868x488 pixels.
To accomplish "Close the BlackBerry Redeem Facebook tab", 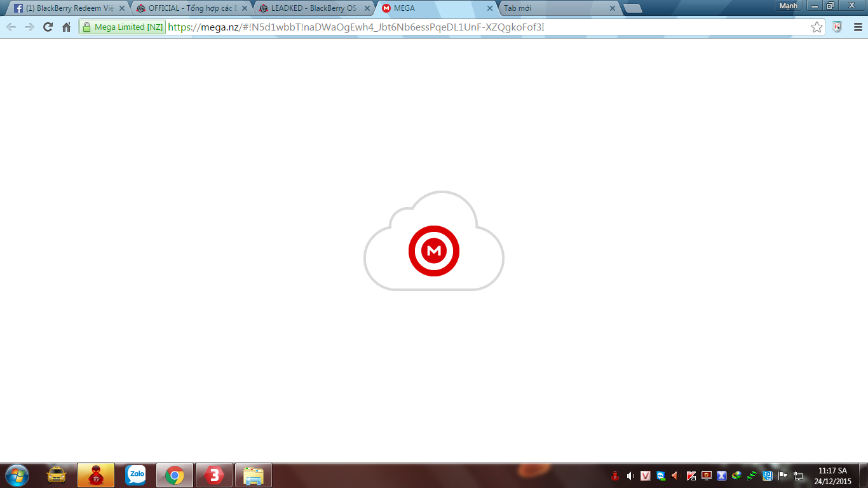I will click(x=123, y=8).
